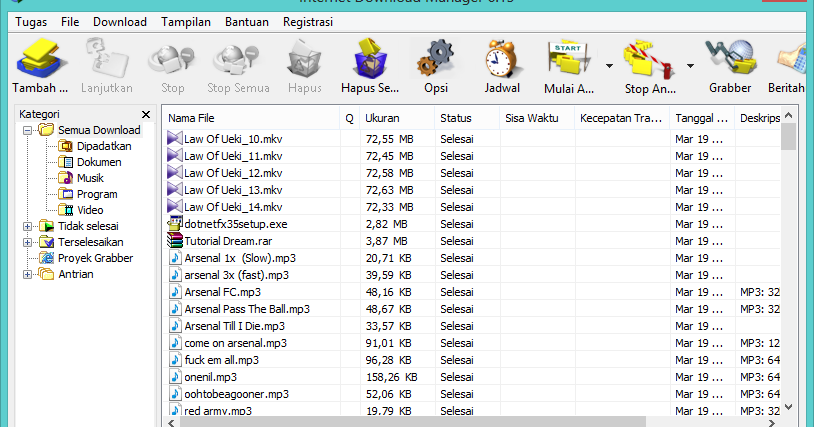Select the Dokumen category
This screenshot has height=427, width=814.
99,162
